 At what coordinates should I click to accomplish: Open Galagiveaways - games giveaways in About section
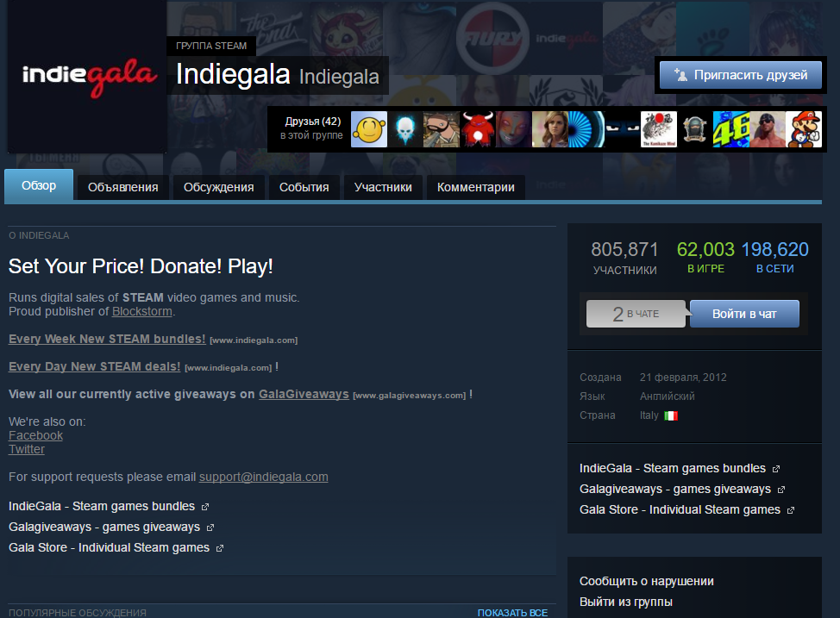tap(104, 527)
